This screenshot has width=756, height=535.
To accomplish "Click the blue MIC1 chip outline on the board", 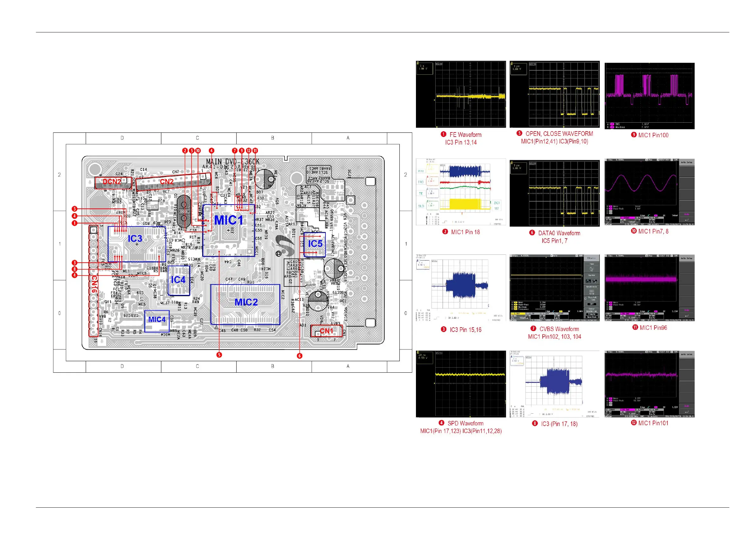I will pyautogui.click(x=229, y=231).
